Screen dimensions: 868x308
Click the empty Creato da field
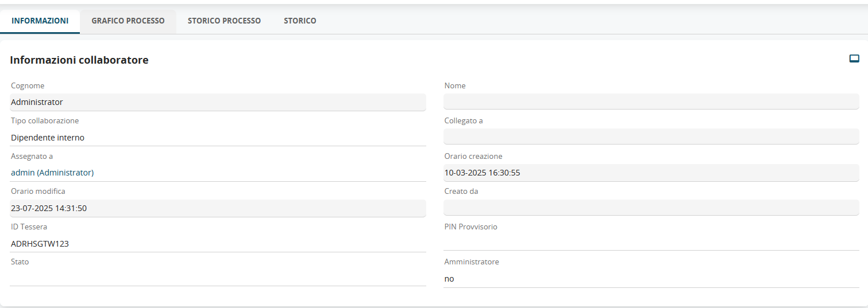(651, 207)
